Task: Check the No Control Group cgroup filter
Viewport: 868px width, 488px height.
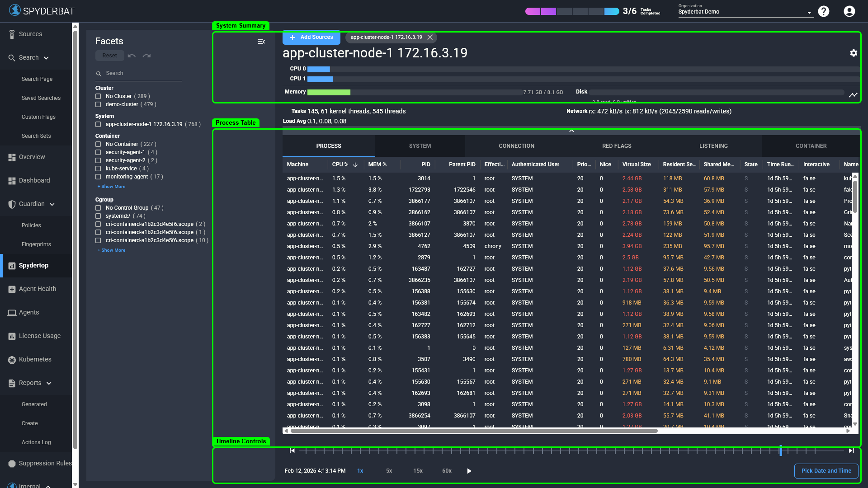Action: [98, 208]
